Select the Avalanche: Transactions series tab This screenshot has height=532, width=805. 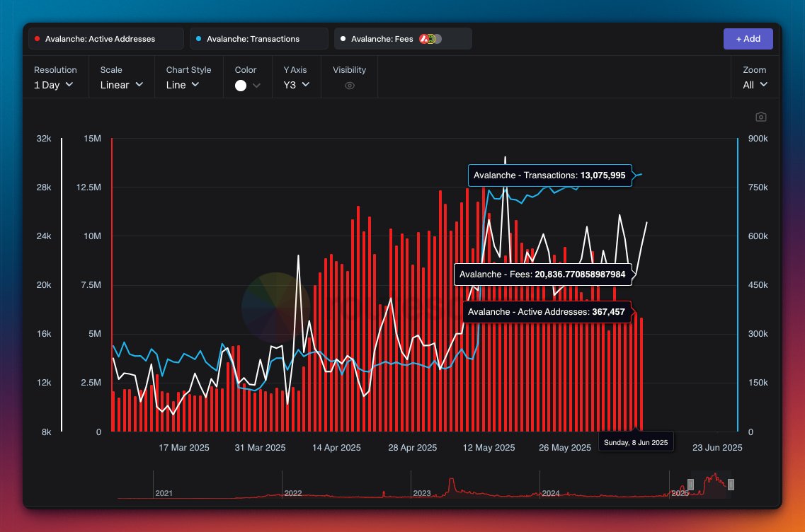(x=258, y=39)
